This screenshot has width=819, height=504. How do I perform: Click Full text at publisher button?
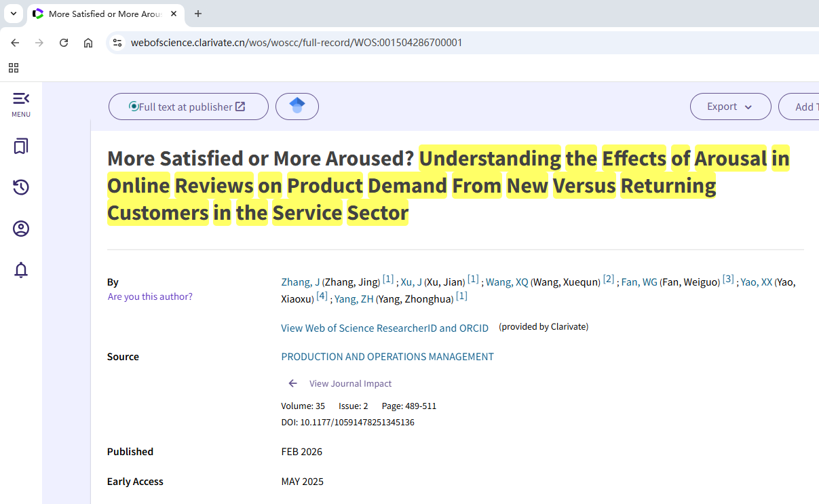point(188,106)
